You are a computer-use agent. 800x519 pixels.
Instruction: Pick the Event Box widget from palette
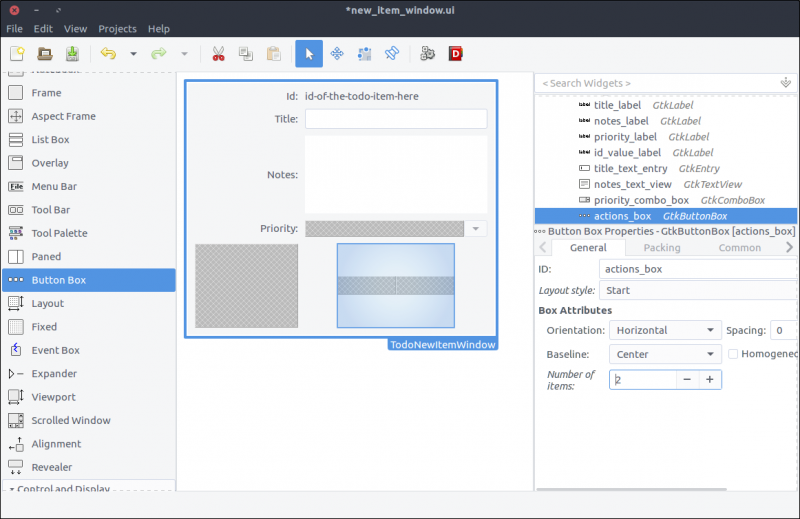(55, 350)
